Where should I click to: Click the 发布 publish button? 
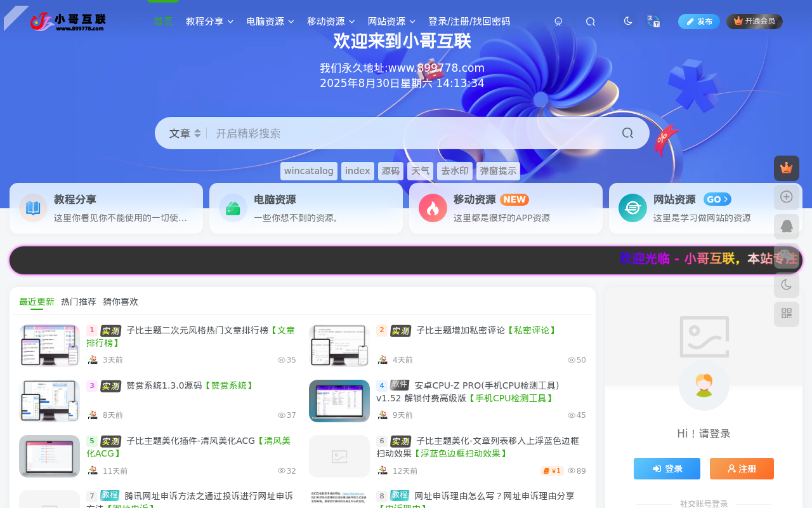(x=699, y=22)
